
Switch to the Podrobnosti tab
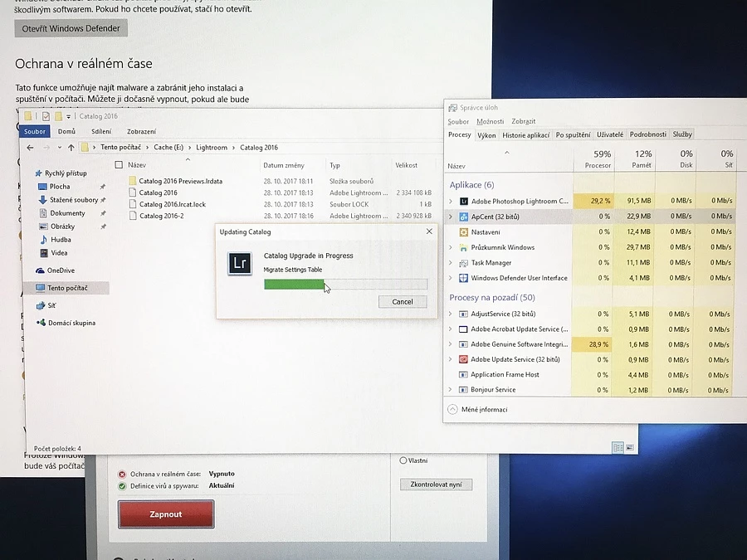click(648, 134)
